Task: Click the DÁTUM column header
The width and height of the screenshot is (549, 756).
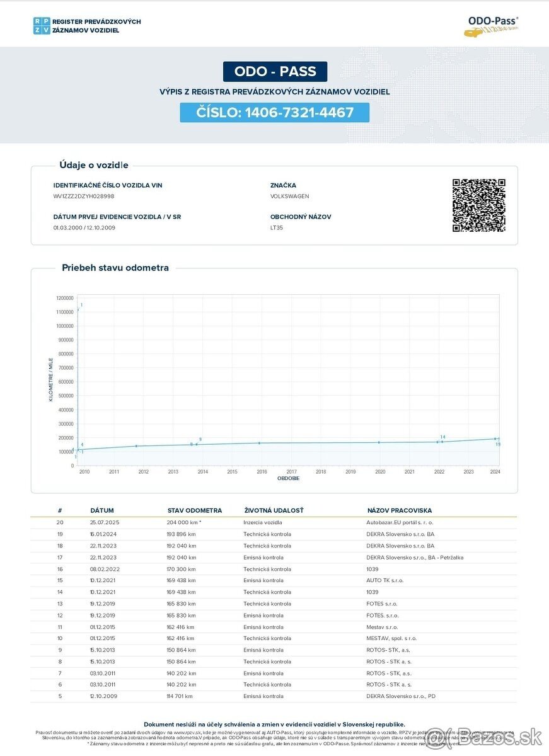Action: click(x=101, y=510)
